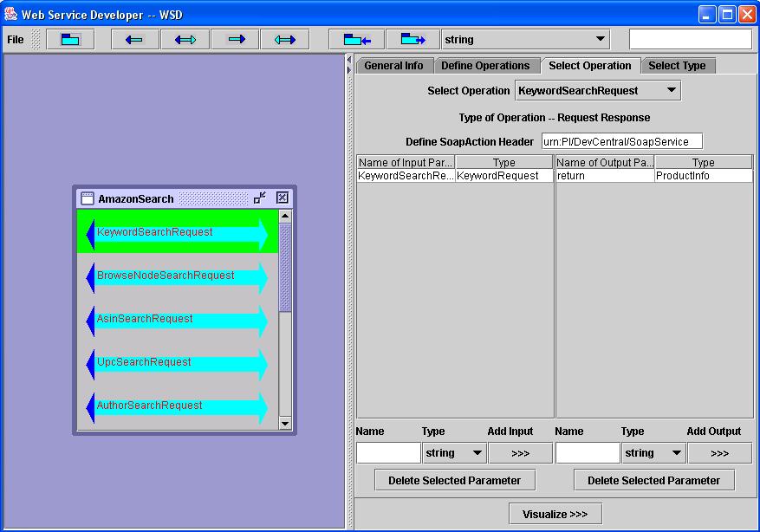Select the AuthorSearchRequest operation arrow
Screen dimensions: 760x532
tap(178, 406)
